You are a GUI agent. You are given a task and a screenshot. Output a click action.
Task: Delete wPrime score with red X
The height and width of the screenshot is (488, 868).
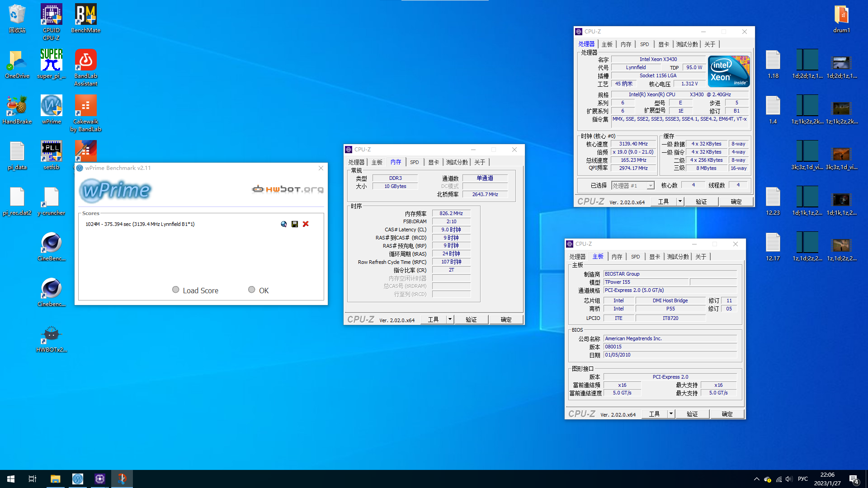(x=306, y=224)
